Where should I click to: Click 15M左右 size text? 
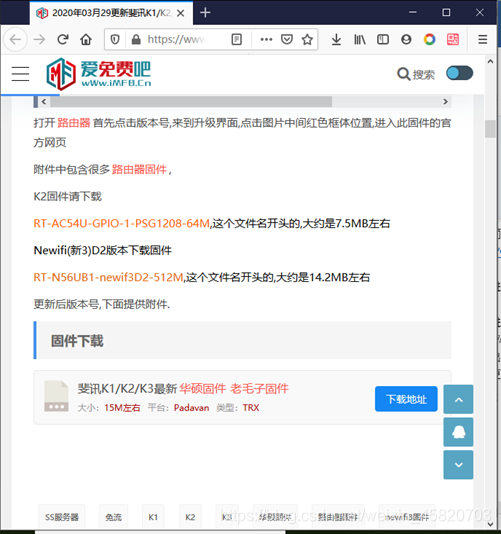[122, 408]
